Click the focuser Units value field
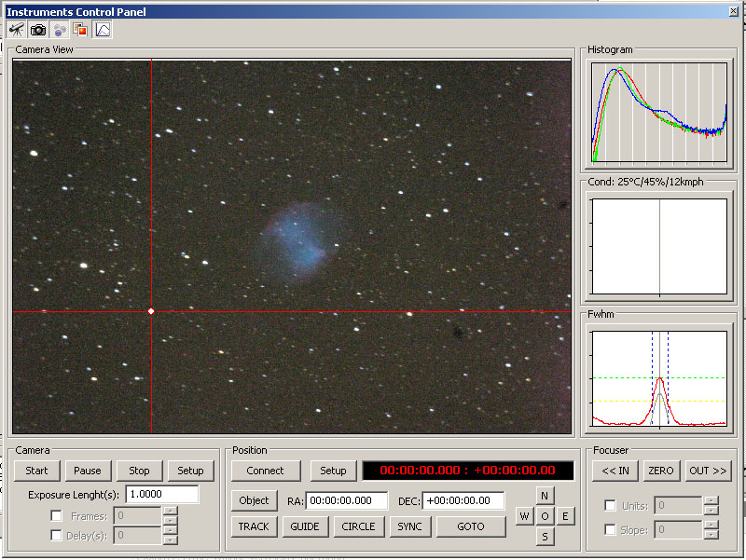 click(679, 505)
